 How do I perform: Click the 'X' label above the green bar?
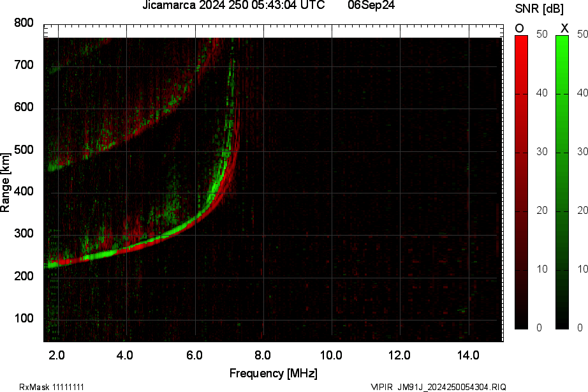point(564,28)
